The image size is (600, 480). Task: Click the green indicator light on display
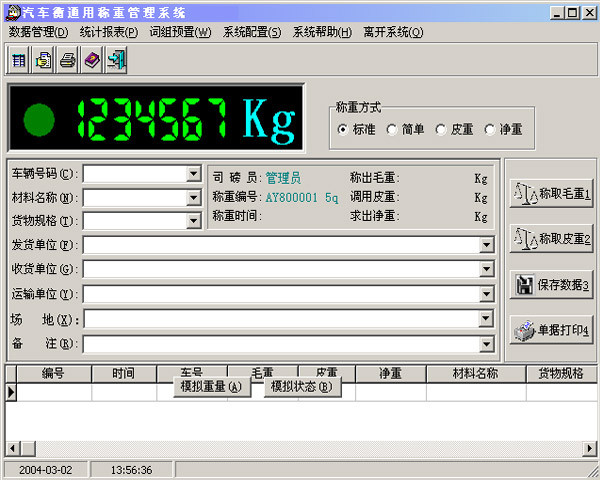(40, 120)
